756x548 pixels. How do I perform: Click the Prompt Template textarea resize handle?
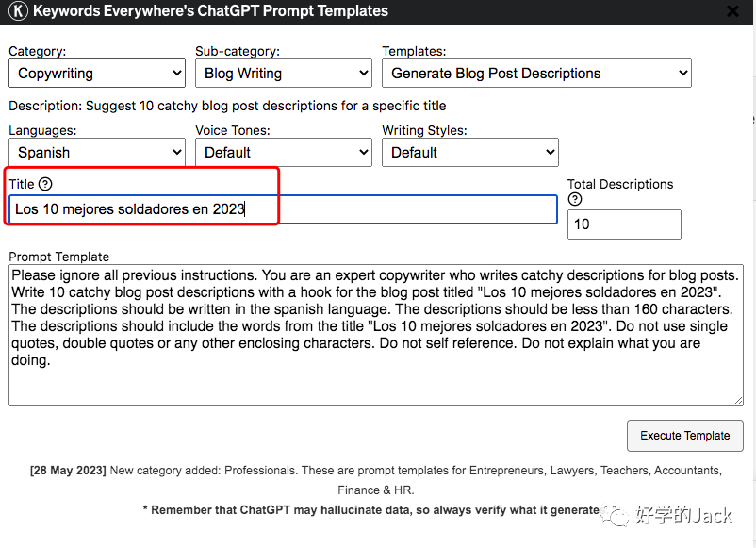coord(739,400)
